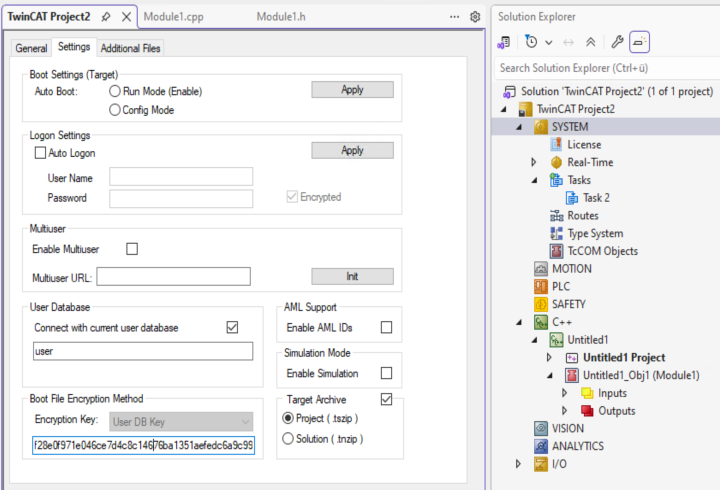This screenshot has width=720, height=490.
Task: Enable AML IDs checkbox
Action: pos(387,327)
